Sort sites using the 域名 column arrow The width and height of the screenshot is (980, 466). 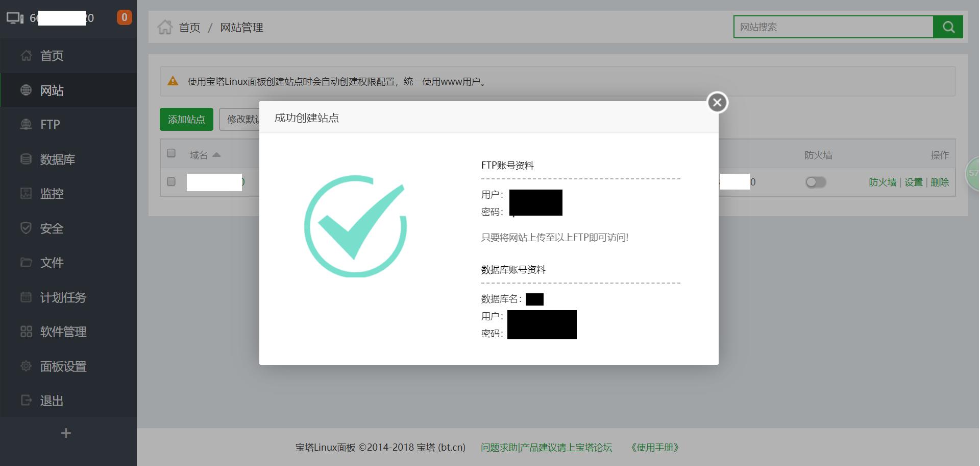(216, 154)
